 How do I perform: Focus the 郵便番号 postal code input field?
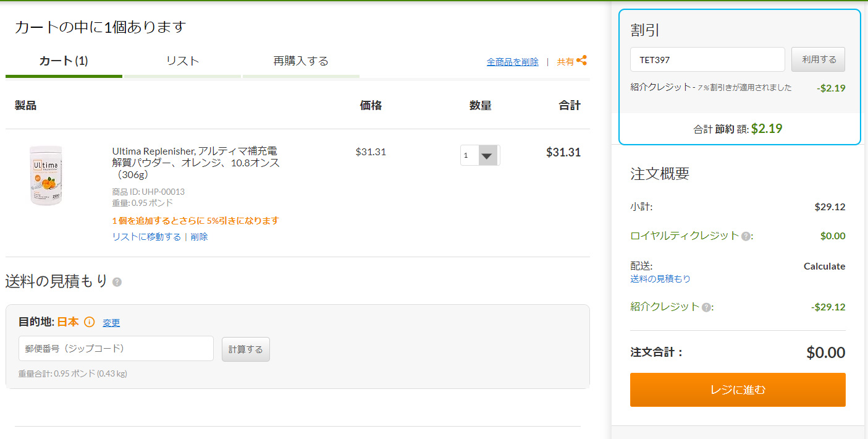point(116,349)
